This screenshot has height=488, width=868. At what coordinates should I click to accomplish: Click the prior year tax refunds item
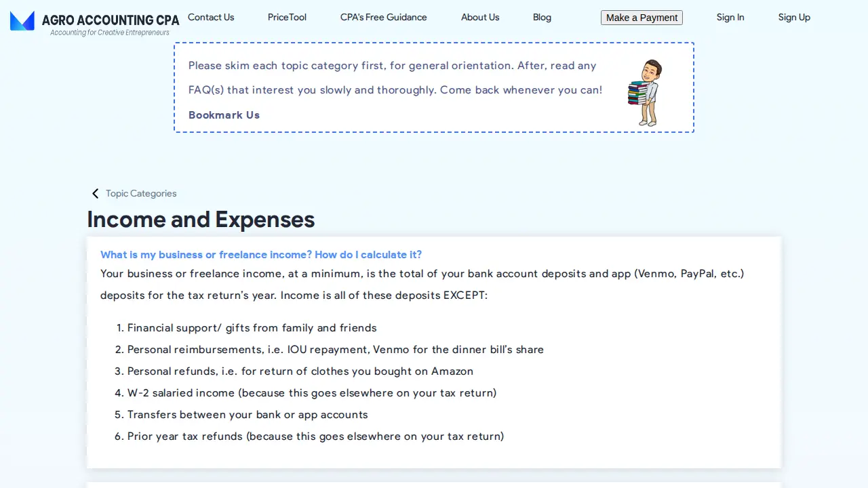315,436
